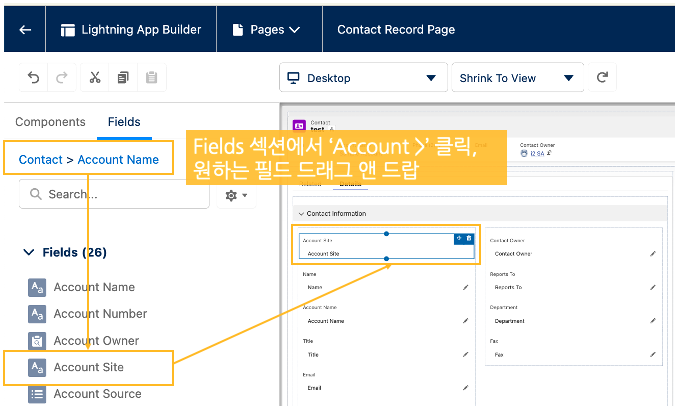Undo the last change
The image size is (681, 415).
tap(33, 78)
